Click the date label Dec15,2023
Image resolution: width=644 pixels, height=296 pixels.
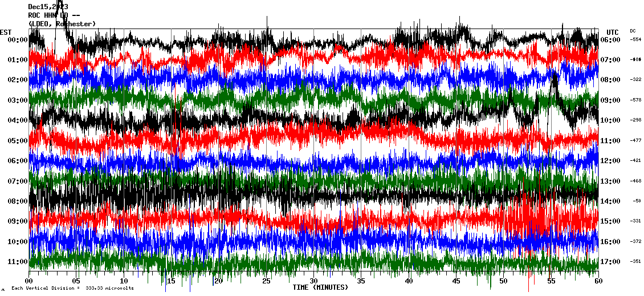point(48,7)
